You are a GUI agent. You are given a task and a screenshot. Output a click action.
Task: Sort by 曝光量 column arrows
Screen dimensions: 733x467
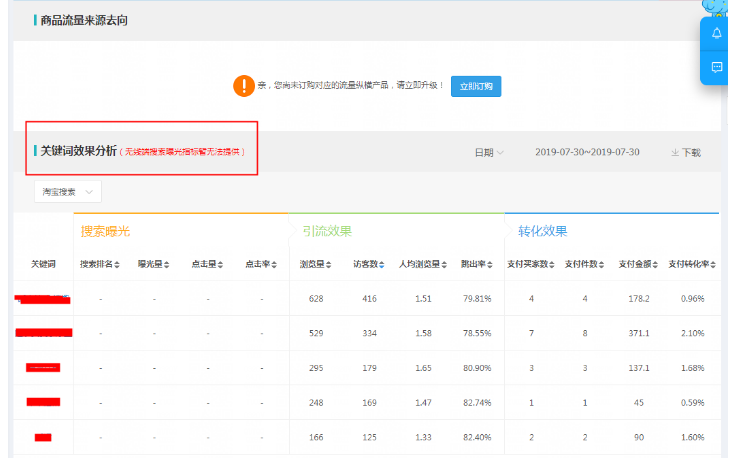[x=167, y=265]
